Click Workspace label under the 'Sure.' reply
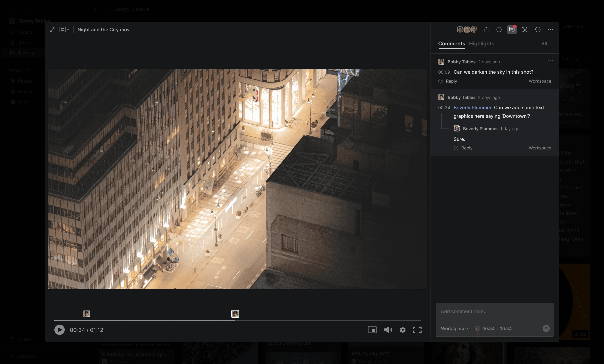The height and width of the screenshot is (364, 604). click(x=540, y=148)
